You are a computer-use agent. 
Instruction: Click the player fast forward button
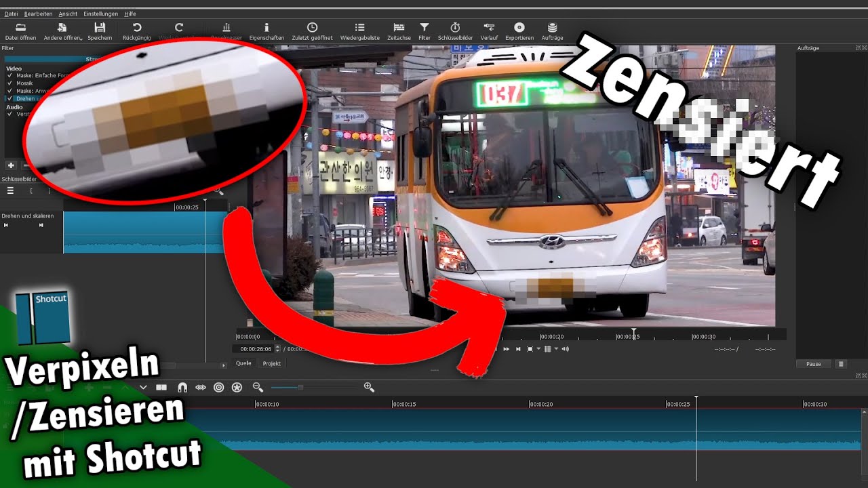click(506, 349)
